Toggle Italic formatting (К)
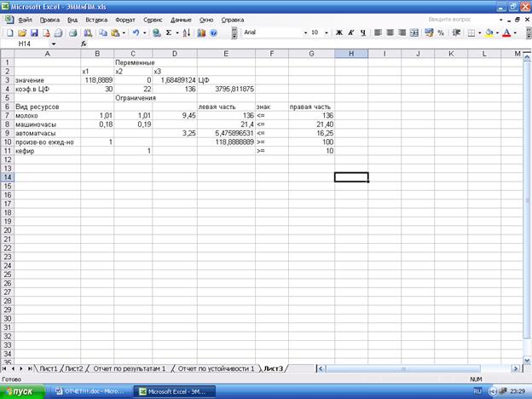The image size is (532, 399). (x=350, y=32)
